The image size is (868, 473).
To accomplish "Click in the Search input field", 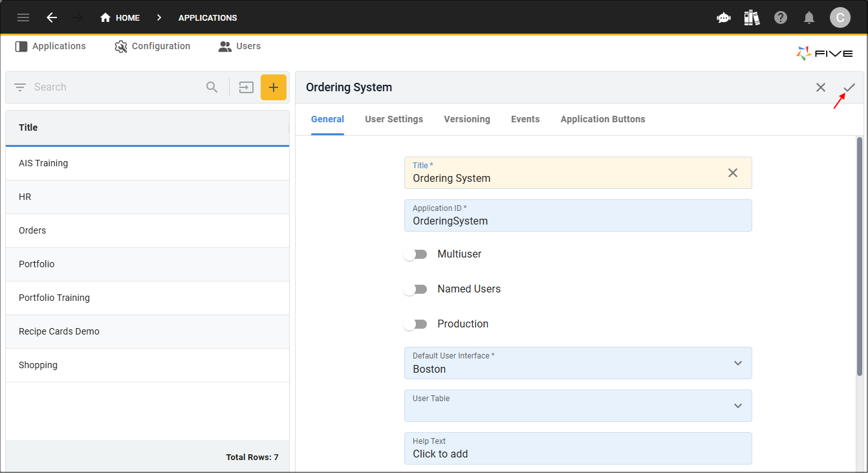I will pos(116,87).
